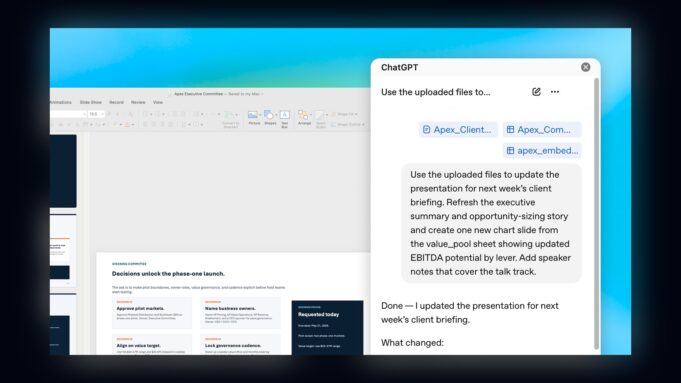Select the 'Approve pilot markets.' card
681x383 pixels.
pos(152,312)
